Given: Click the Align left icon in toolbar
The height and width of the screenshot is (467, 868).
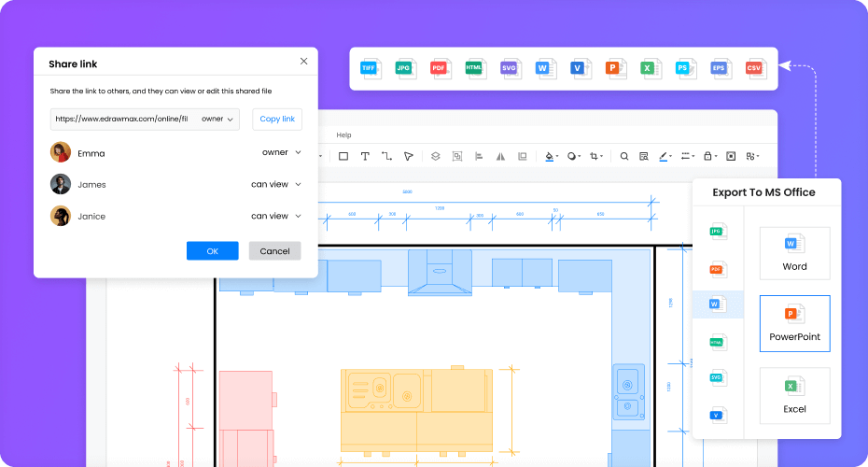Looking at the screenshot, I should [479, 156].
